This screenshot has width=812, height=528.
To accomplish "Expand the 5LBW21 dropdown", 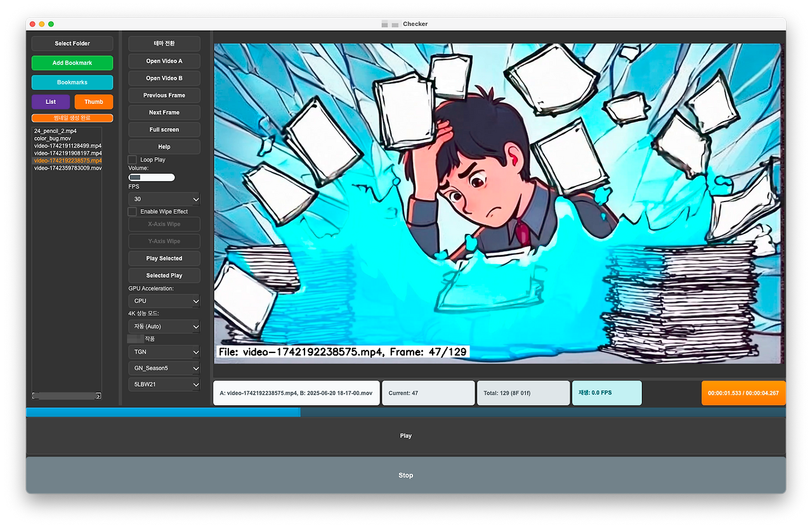I will (164, 385).
